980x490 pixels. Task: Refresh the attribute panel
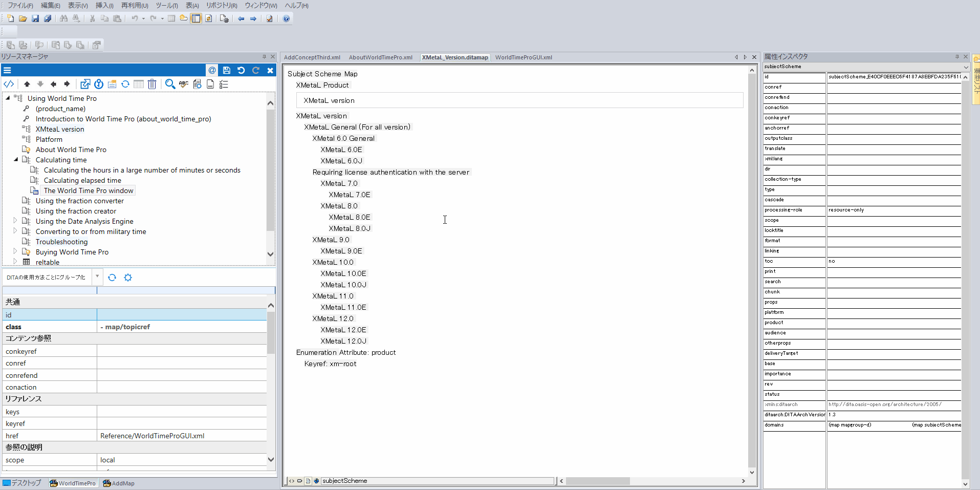click(112, 277)
